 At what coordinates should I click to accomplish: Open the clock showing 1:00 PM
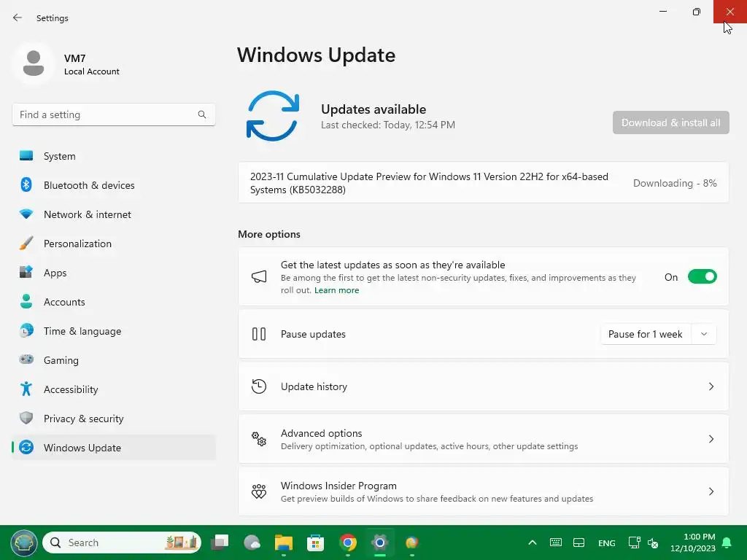point(693,542)
